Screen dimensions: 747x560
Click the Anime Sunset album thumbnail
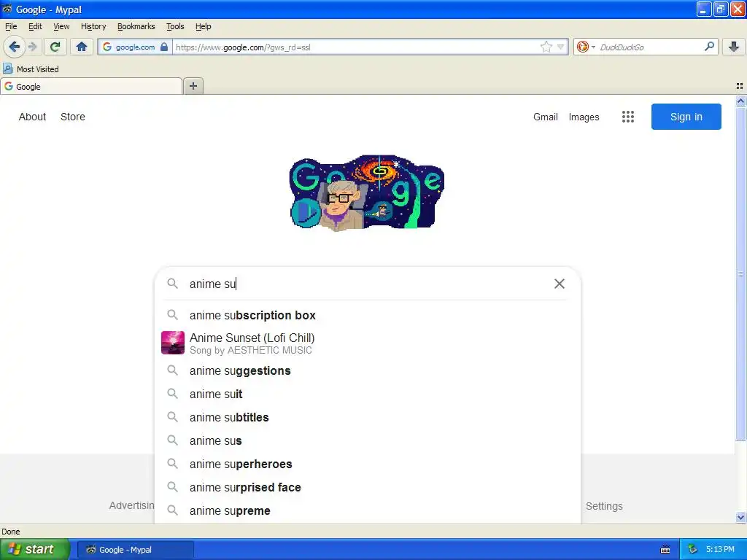click(173, 343)
